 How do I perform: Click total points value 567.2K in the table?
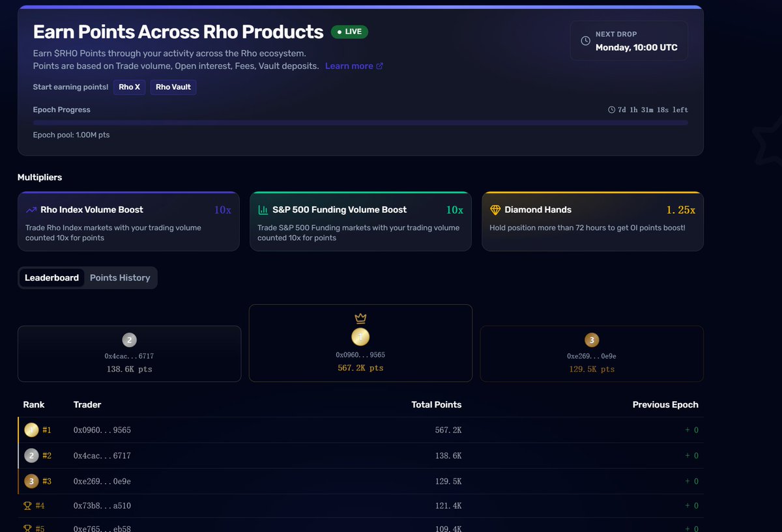(448, 430)
